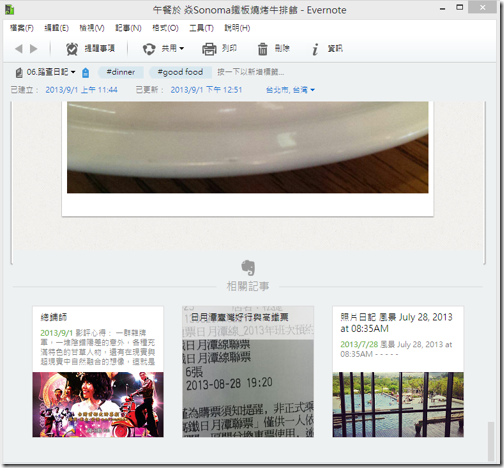
Task: Click the green 2013/7/28 date text
Action: pyautogui.click(x=359, y=344)
